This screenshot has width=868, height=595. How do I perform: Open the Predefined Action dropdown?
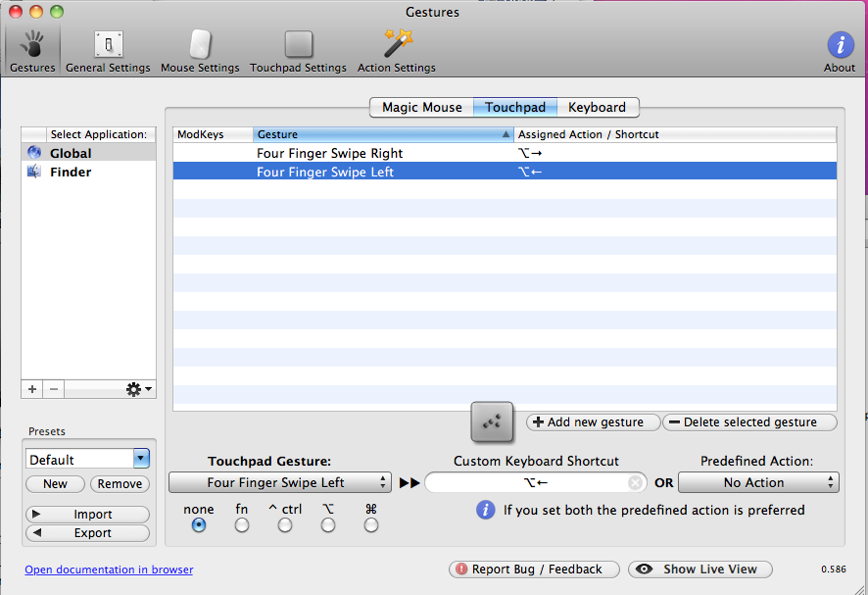tap(758, 482)
